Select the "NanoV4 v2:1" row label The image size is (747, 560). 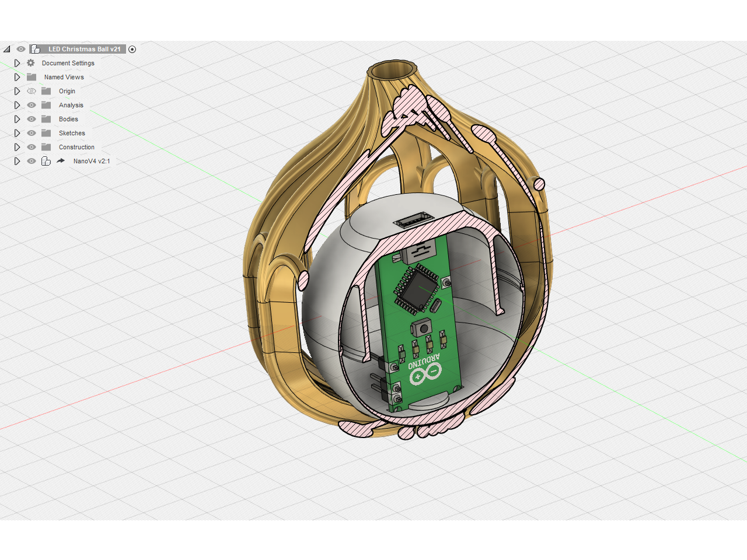(x=92, y=161)
